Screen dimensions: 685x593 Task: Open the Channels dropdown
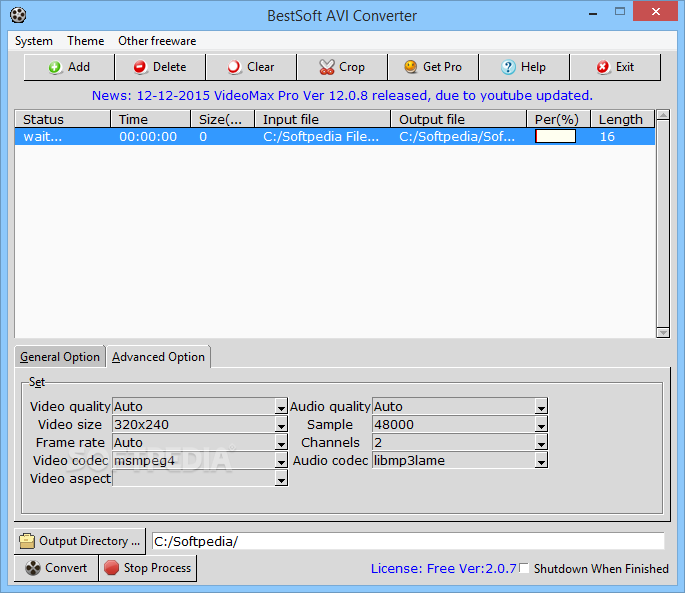point(541,443)
